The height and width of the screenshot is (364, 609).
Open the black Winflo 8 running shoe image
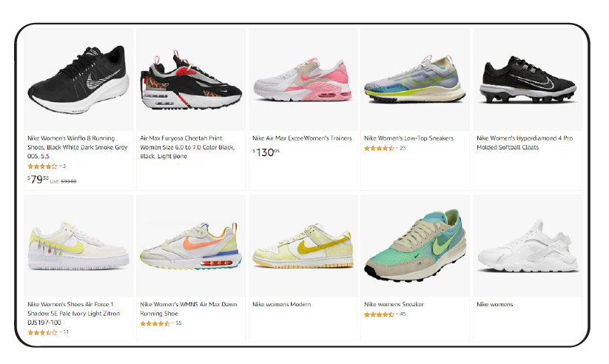coord(79,80)
